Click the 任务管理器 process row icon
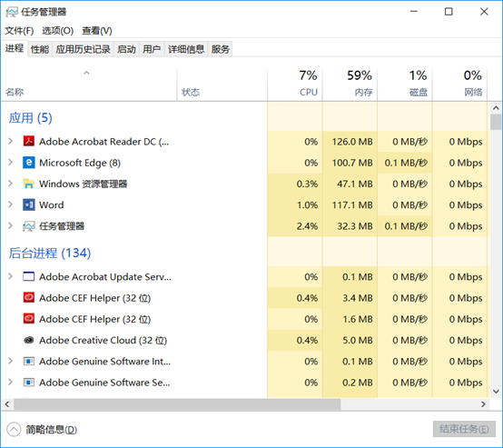The image size is (503, 448). [29, 226]
